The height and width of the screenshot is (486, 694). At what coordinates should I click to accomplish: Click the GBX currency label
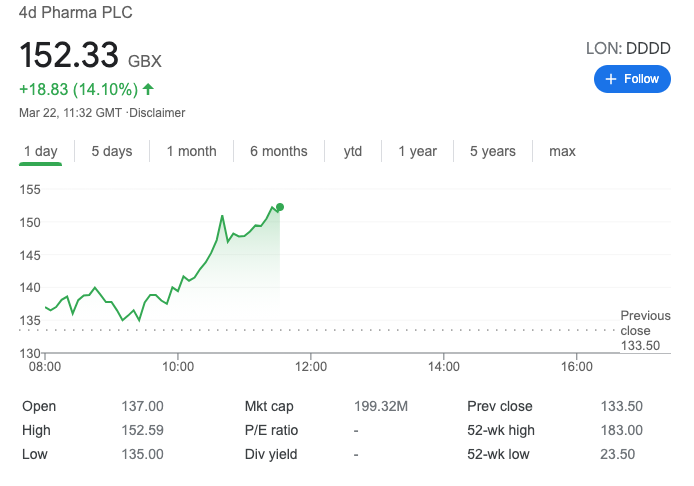coord(145,61)
